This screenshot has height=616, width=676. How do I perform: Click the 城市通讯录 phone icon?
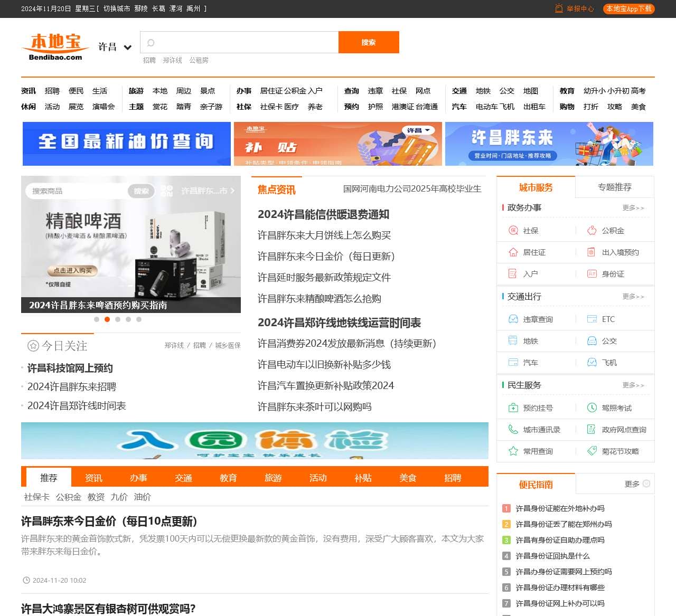(x=513, y=430)
